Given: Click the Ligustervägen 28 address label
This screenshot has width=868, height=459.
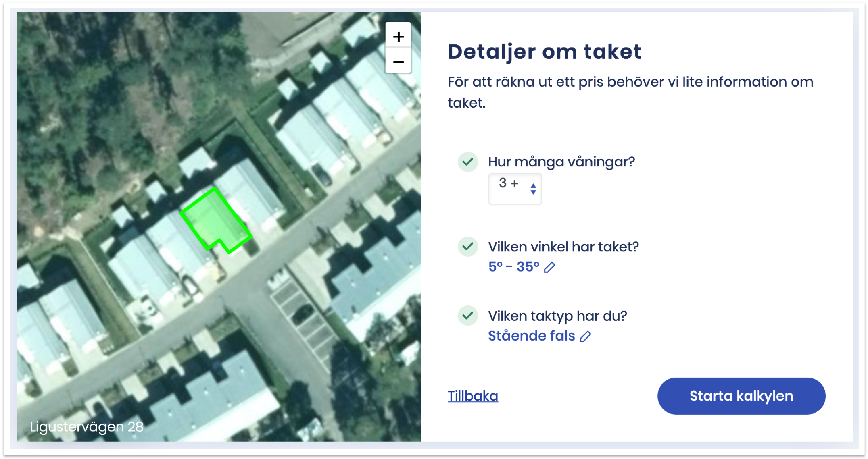Looking at the screenshot, I should click(87, 426).
